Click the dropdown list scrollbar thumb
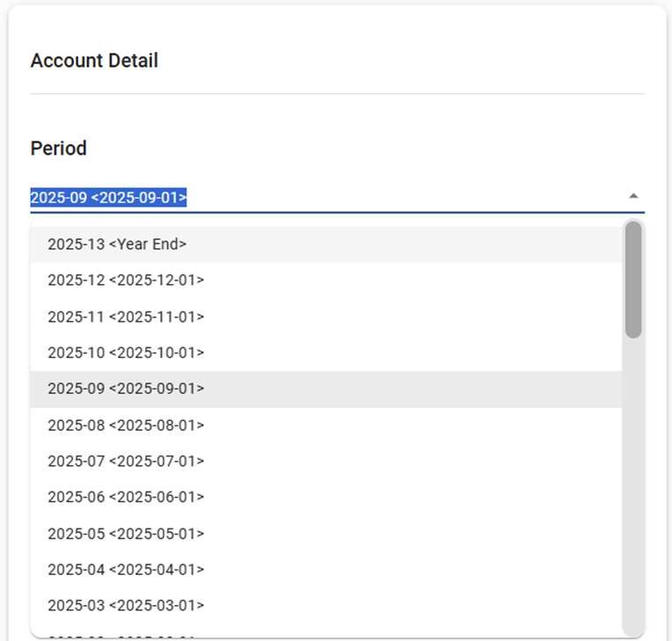The image size is (672, 641). pyautogui.click(x=632, y=280)
